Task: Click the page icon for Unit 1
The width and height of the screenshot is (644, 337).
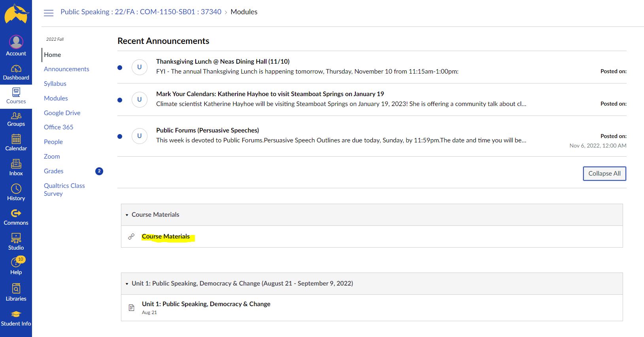Action: pos(132,308)
